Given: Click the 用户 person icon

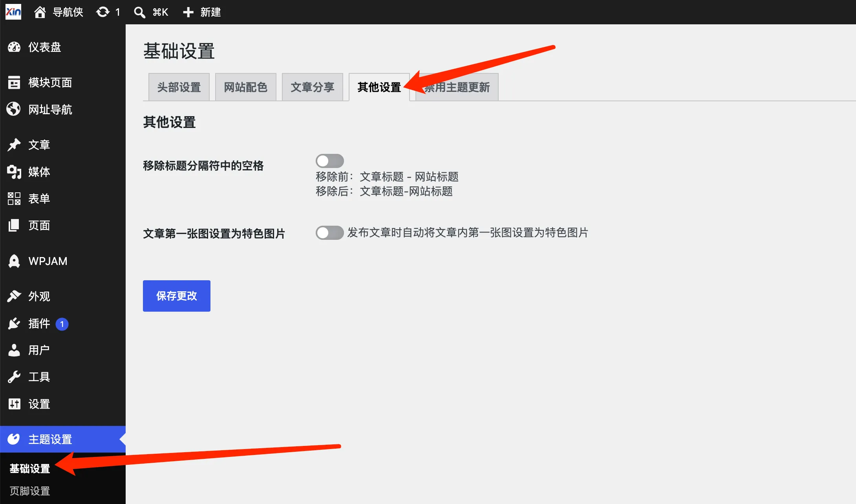Looking at the screenshot, I should pyautogui.click(x=14, y=350).
